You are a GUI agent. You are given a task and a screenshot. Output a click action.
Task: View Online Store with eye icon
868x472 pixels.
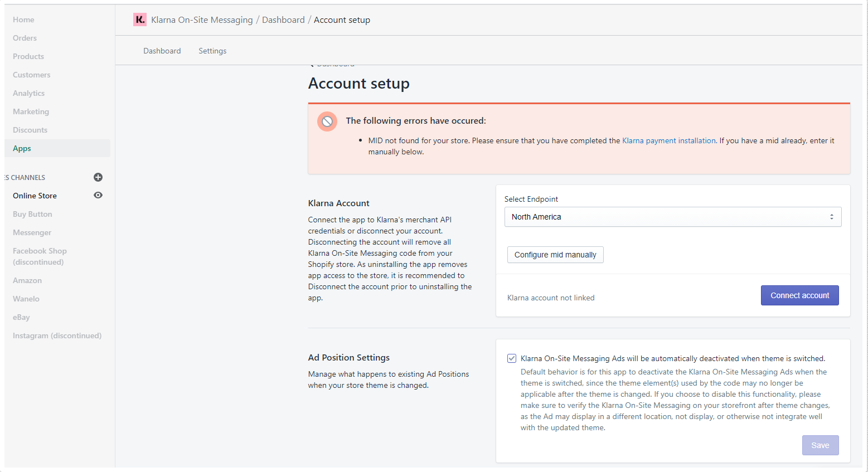(x=98, y=195)
